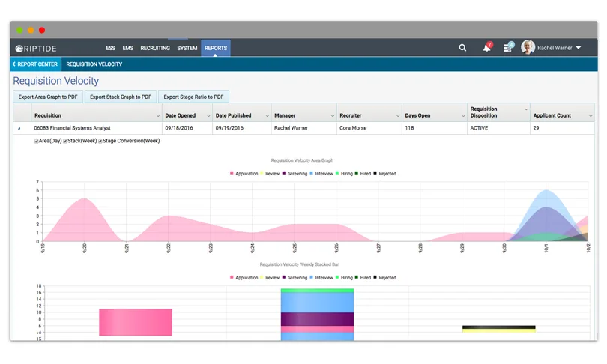Click the back chevron on Report Center

point(14,64)
